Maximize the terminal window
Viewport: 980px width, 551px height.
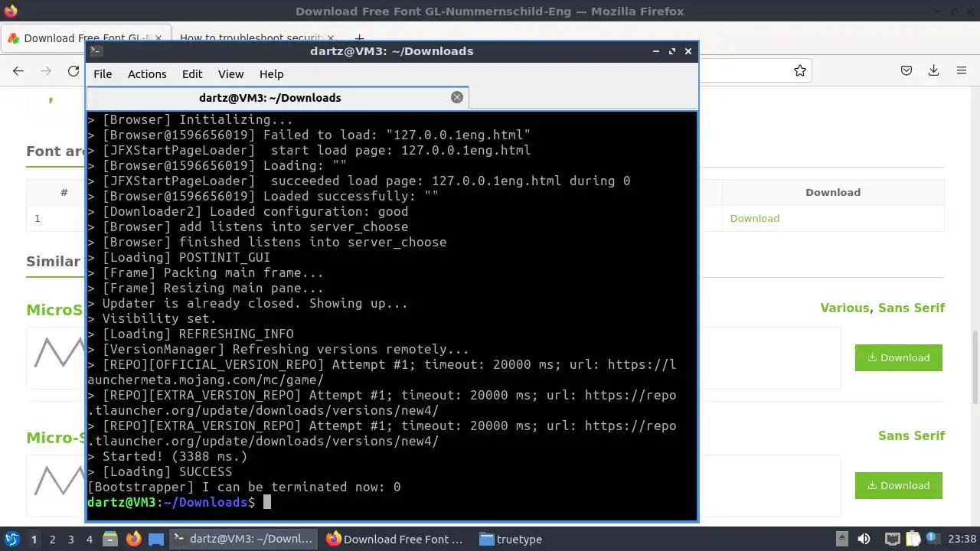tap(672, 51)
